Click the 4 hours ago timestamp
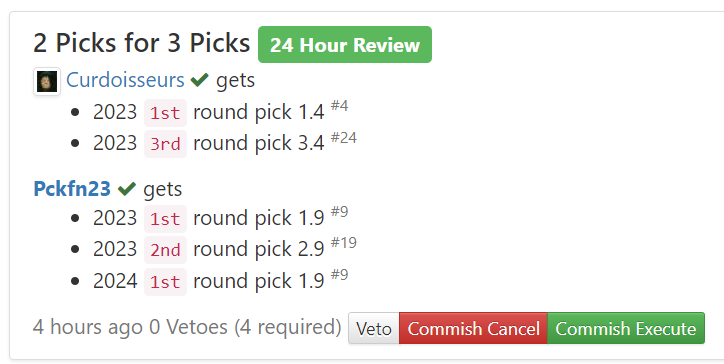The height and width of the screenshot is (364, 724). pyautogui.click(x=88, y=327)
